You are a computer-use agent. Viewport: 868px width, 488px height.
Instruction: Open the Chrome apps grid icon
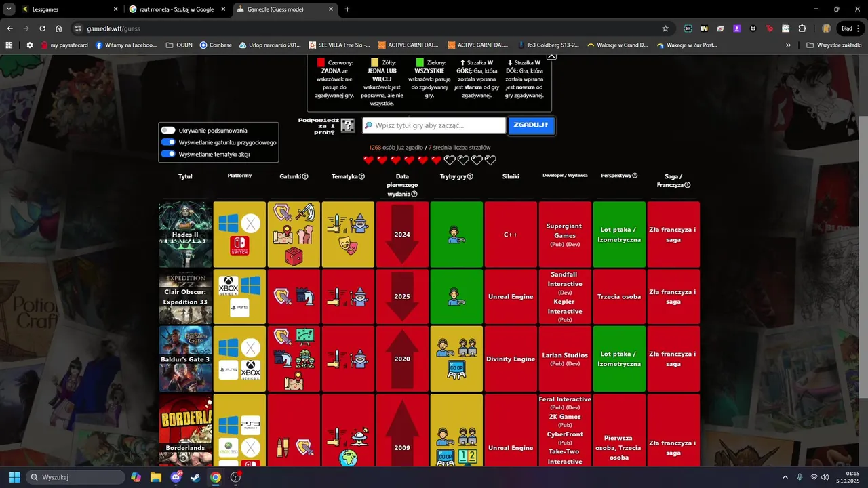tap(9, 45)
